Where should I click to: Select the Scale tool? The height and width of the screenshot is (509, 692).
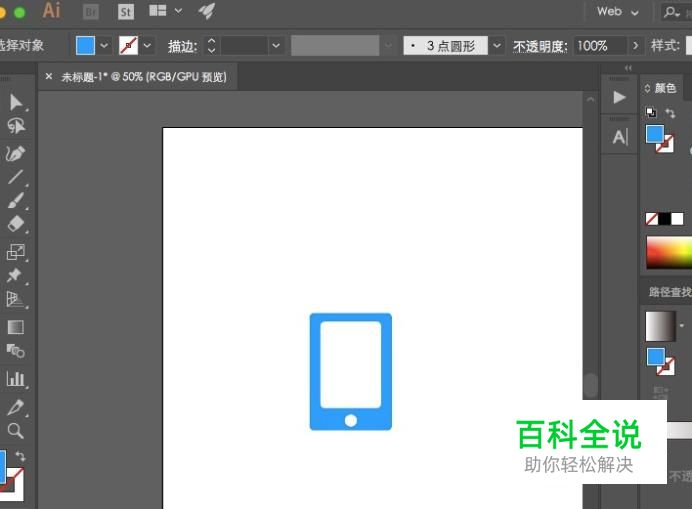pyautogui.click(x=15, y=252)
